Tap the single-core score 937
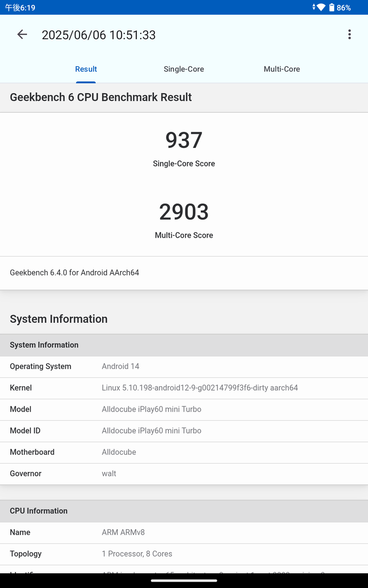Image resolution: width=368 pixels, height=588 pixels. [184, 140]
